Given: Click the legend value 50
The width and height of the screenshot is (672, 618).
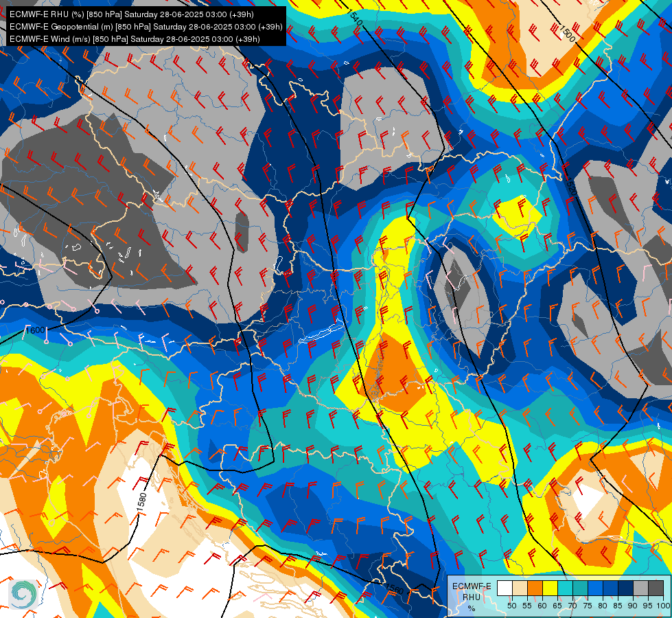Looking at the screenshot, I should tap(511, 606).
